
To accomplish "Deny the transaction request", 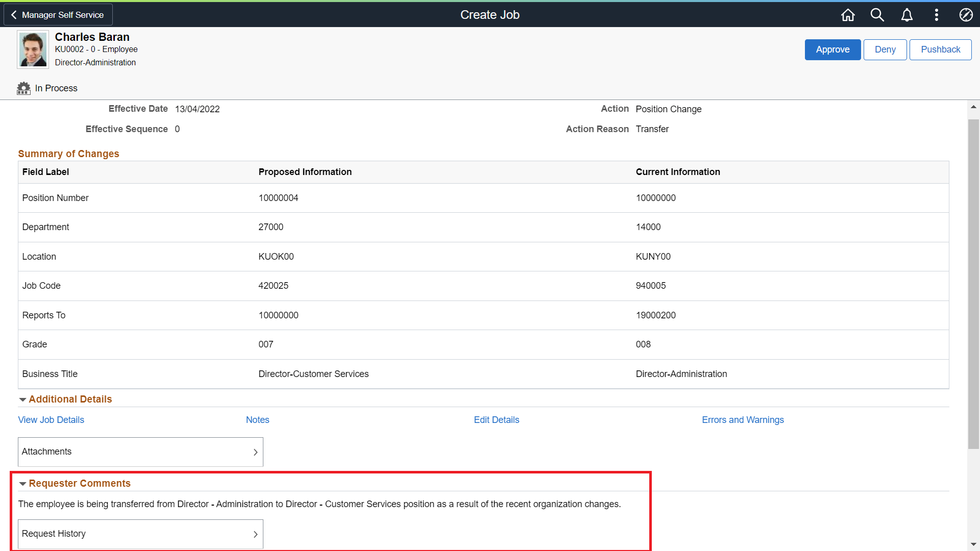I will (x=885, y=49).
